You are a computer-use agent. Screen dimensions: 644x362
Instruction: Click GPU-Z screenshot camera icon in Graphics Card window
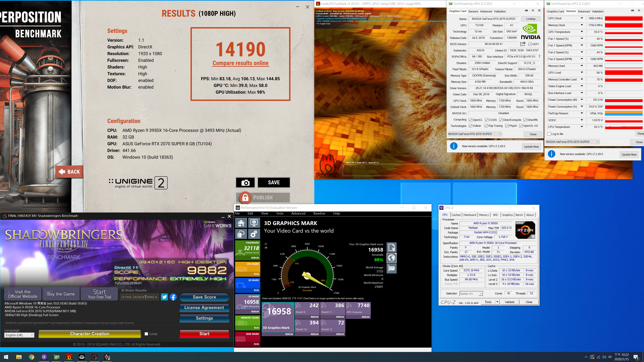[526, 11]
